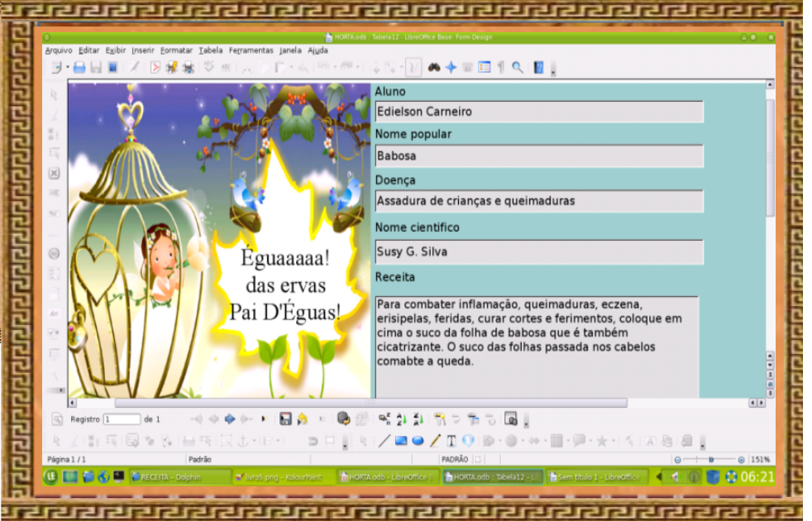Click zoom out minus button in status bar

pos(677,460)
